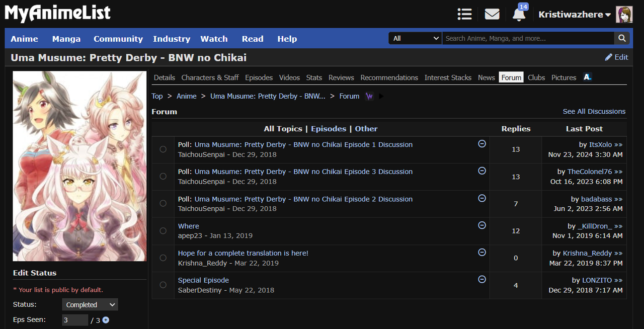The image size is (644, 329).
Task: Switch to the Pictures tab
Action: point(563,77)
